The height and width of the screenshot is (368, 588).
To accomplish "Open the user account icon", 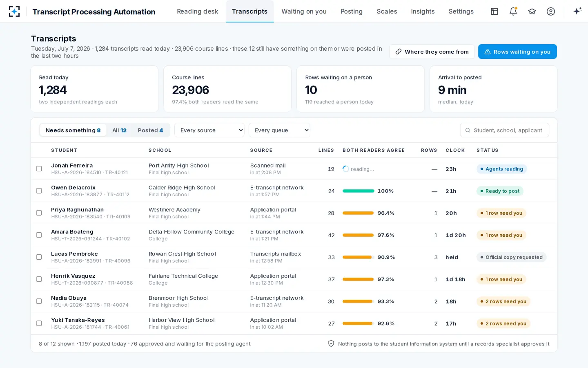I will (551, 11).
